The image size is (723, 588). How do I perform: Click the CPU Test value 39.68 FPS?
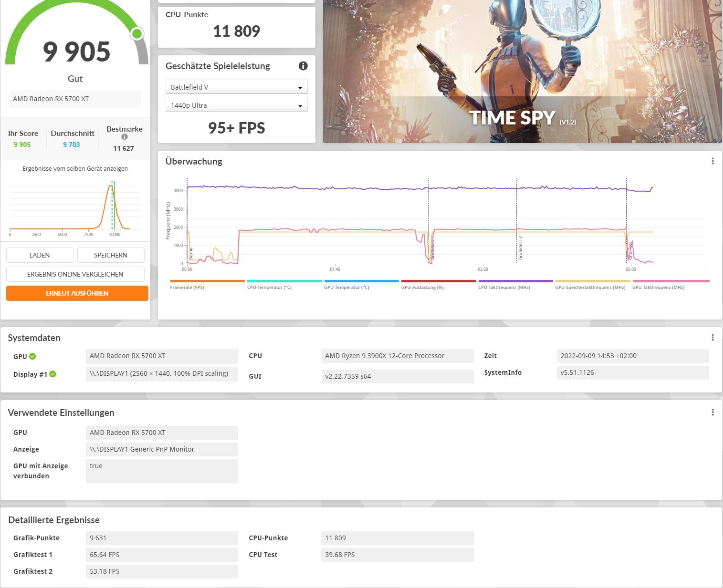click(398, 555)
